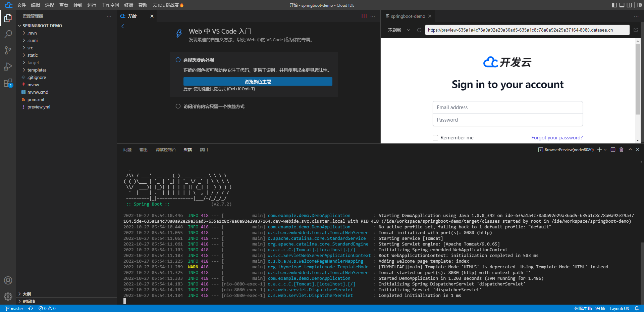644x312 pixels.
Task: Expand the 时间线 timeline section
Action: coord(66,301)
